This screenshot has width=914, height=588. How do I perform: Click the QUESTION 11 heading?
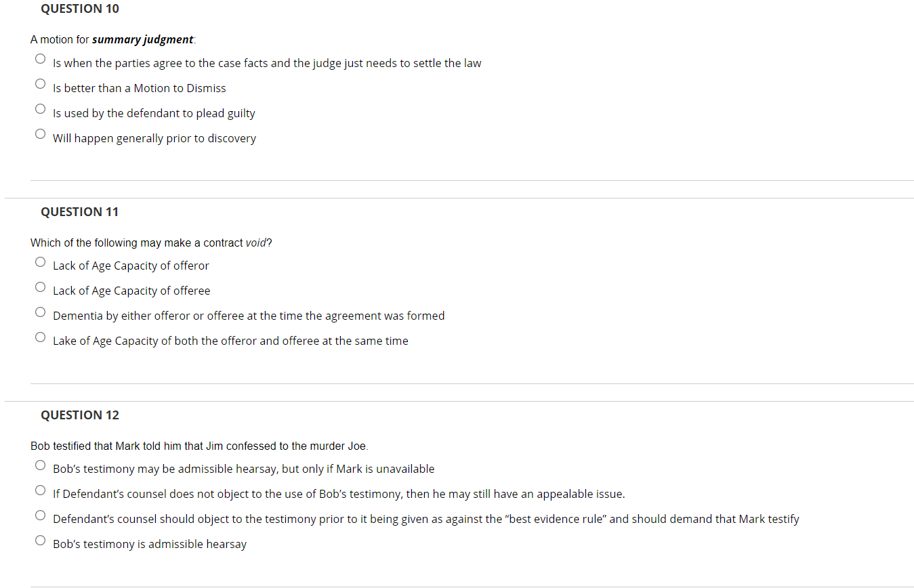pos(79,211)
